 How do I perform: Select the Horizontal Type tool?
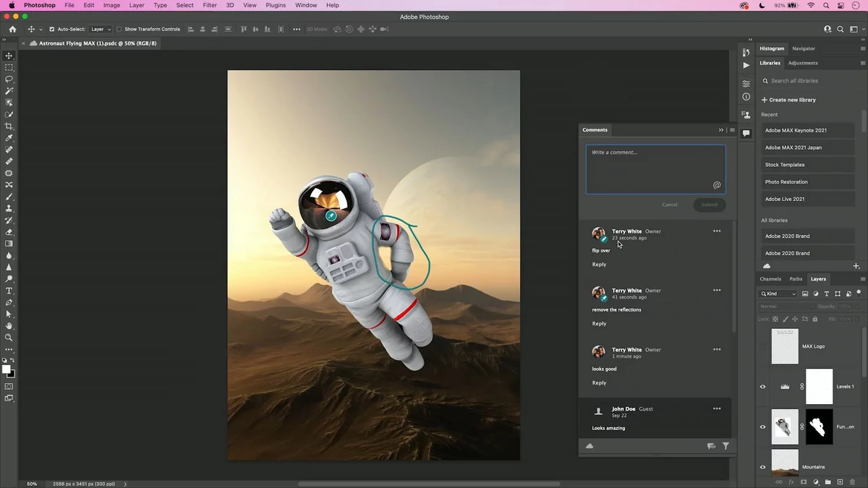[x=9, y=291]
